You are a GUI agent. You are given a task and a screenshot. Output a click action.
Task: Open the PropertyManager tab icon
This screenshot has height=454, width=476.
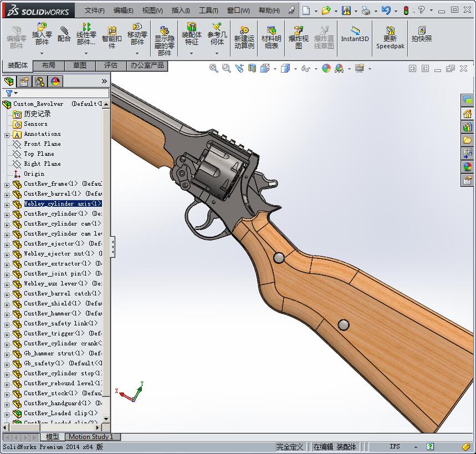(24, 81)
